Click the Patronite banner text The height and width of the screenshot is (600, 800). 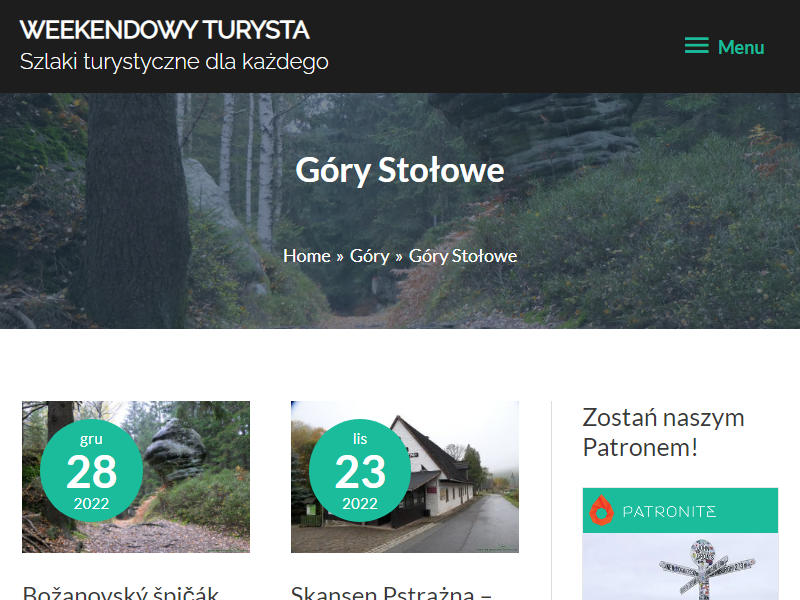pos(669,511)
